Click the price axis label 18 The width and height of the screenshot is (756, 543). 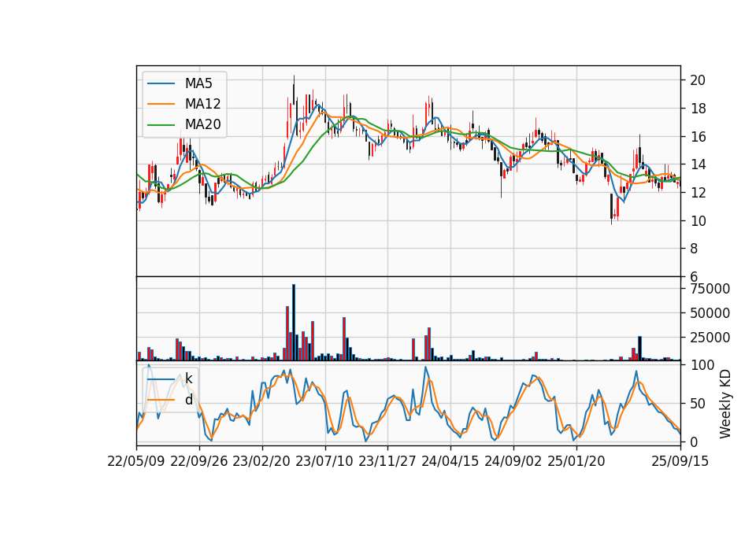pos(698,109)
